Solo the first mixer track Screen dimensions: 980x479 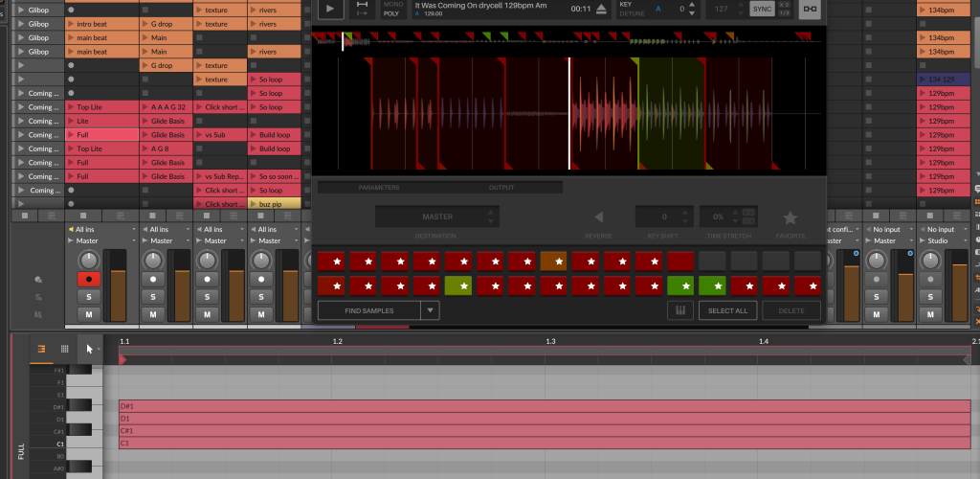tap(89, 297)
